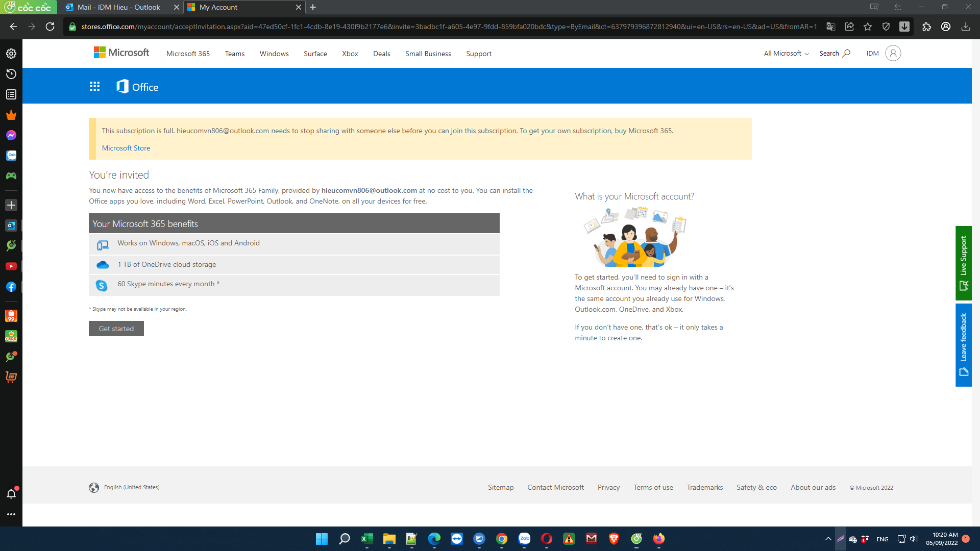The width and height of the screenshot is (980, 551).
Task: Click the Get started button
Action: [x=116, y=329]
